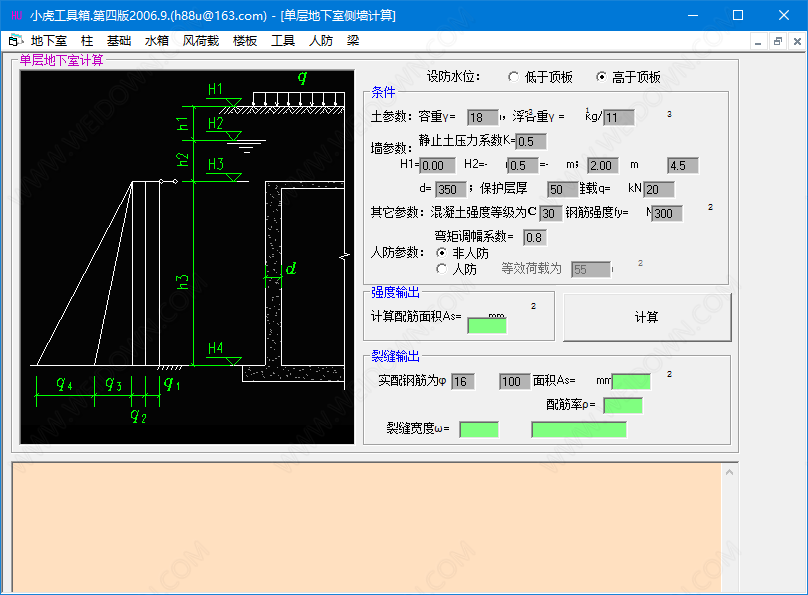
Task: Edit rebar spacing field 100
Action: 514,381
